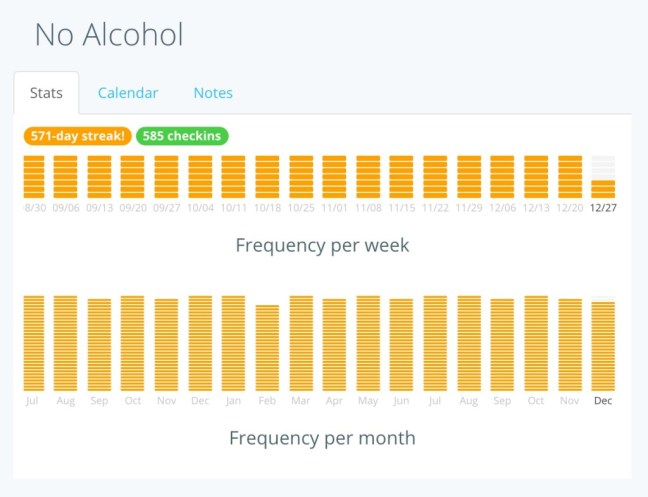Image resolution: width=648 pixels, height=497 pixels.
Task: Select the 10/04 week bar
Action: coord(200,177)
